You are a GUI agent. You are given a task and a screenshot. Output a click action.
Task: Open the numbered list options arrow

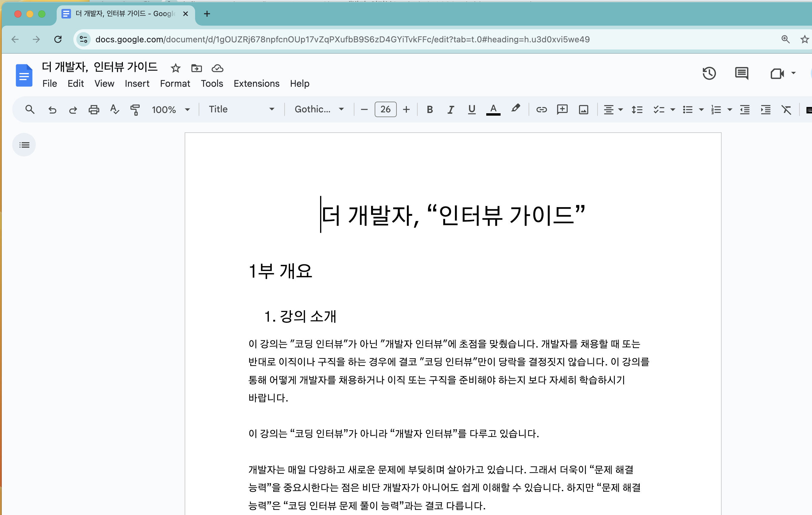[730, 109]
